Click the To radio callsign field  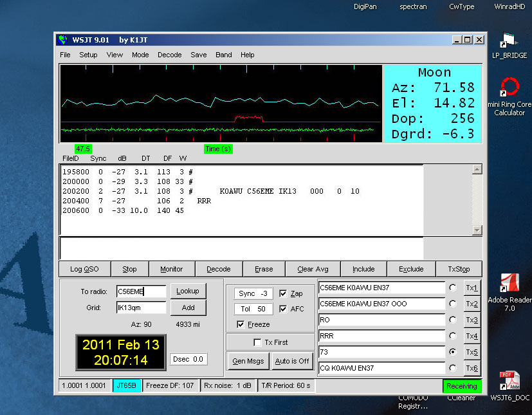pyautogui.click(x=141, y=291)
